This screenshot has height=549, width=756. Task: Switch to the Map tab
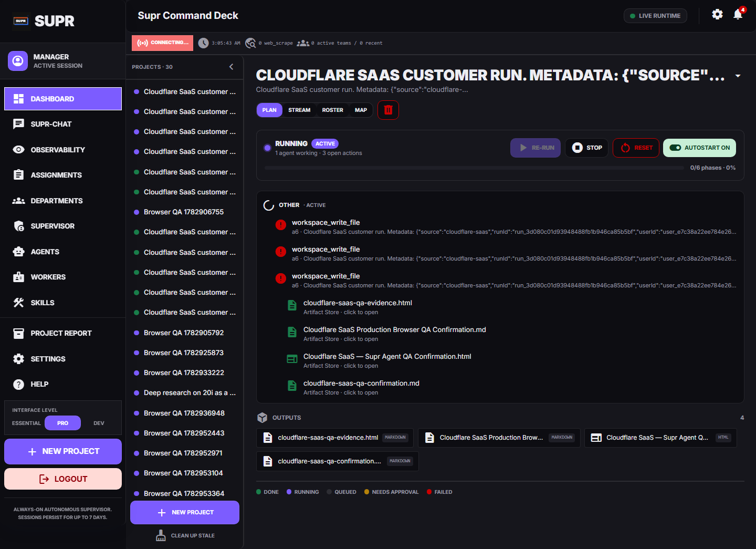361,110
